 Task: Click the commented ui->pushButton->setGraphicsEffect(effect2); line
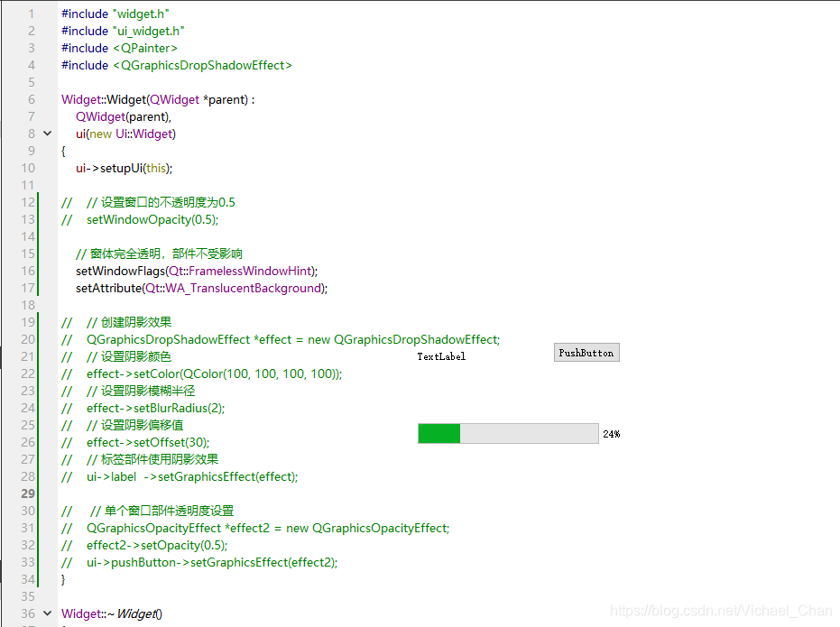click(199, 562)
